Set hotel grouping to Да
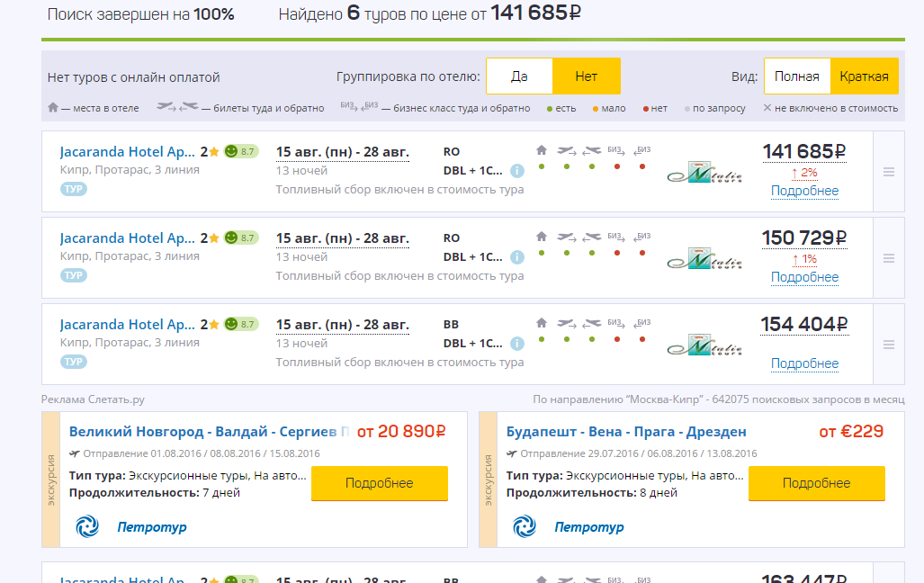Viewport: 924px width, 583px height. 519,76
